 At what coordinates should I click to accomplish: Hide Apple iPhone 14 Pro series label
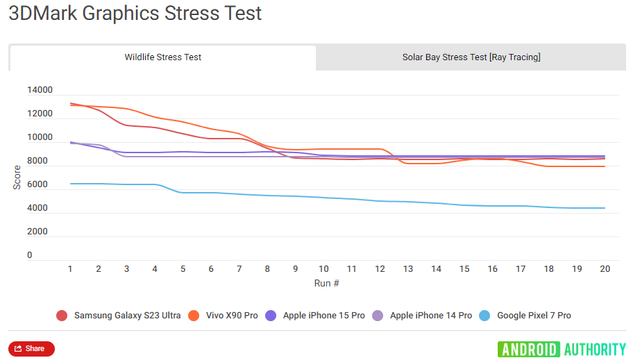coord(431,315)
